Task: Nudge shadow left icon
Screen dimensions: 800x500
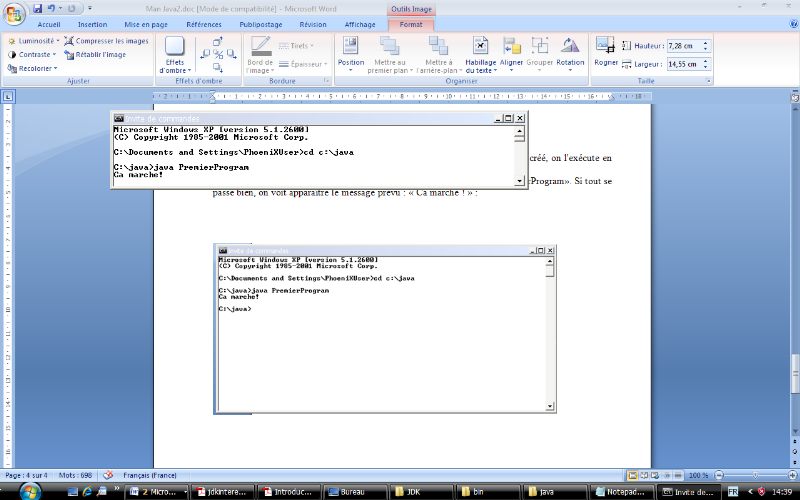Action: tap(205, 54)
